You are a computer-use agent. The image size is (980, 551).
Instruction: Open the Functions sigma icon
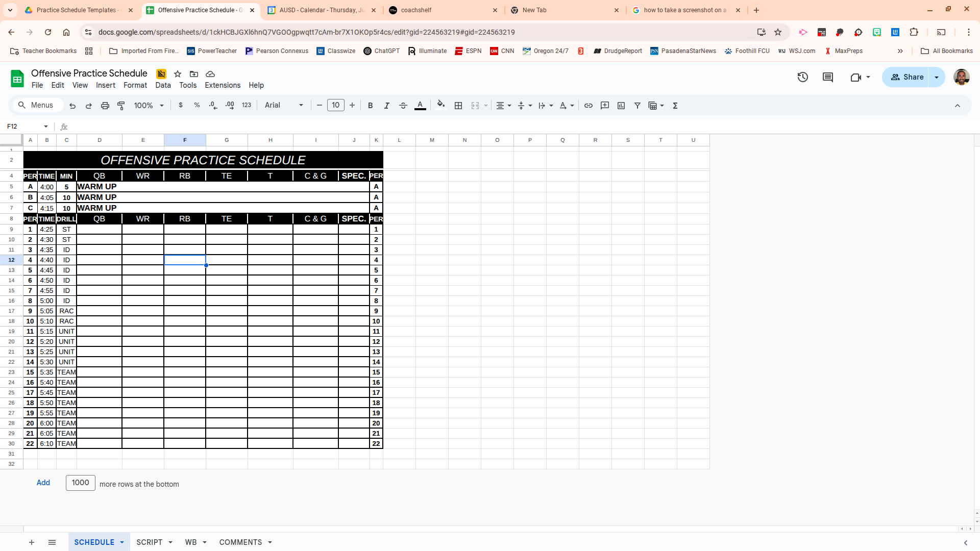point(675,106)
